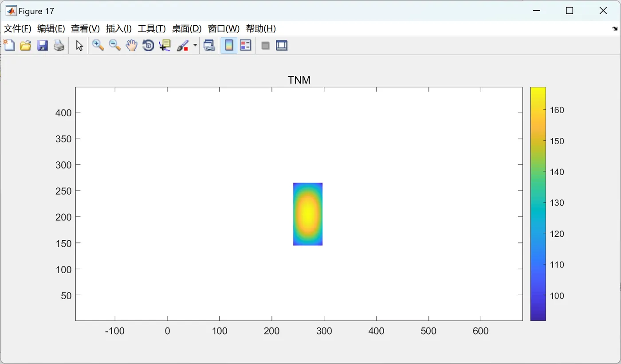The width and height of the screenshot is (621, 364).
Task: Maximize the Figure 17 window
Action: [570, 11]
